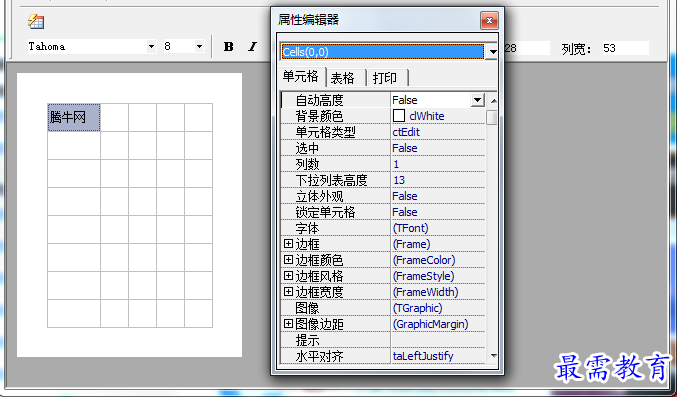Expand the 边框颜色 property node
Screen dimensions: 678x399
click(288, 260)
